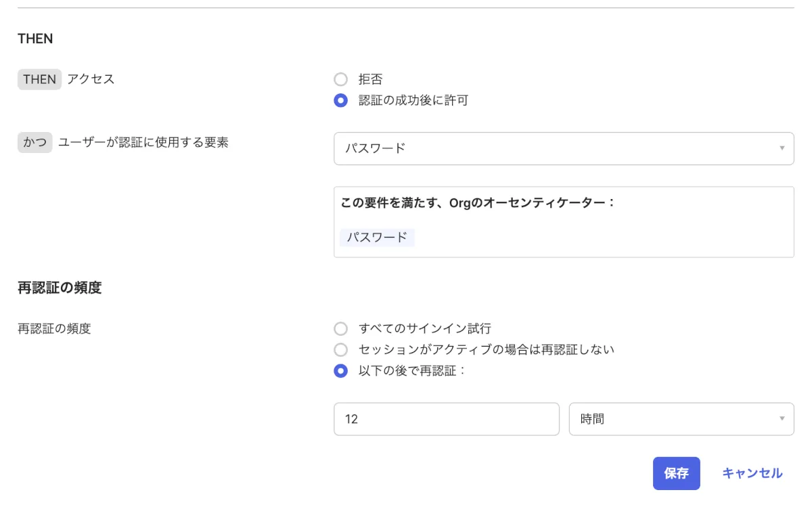The image size is (812, 505).
Task: Select the 拒否 radio button
Action: click(341, 80)
